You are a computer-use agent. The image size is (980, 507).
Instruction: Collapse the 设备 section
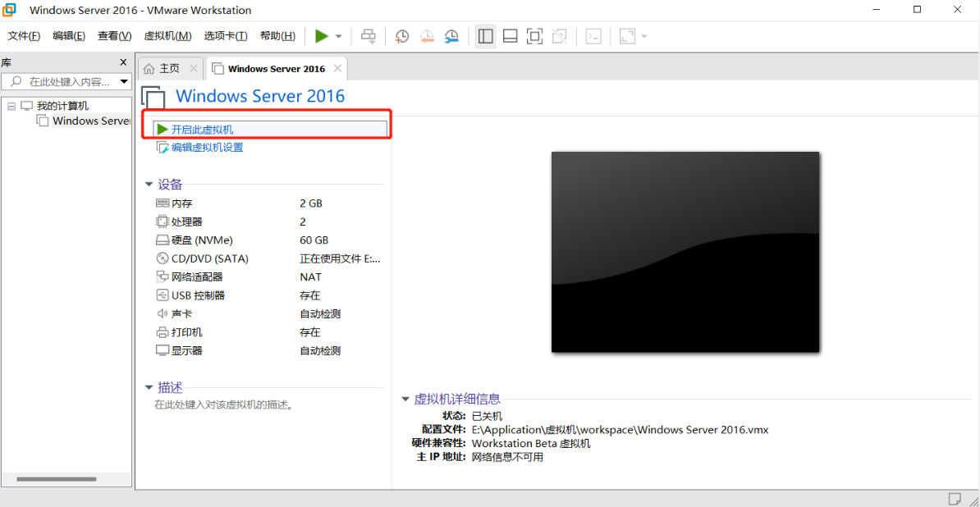coord(149,185)
